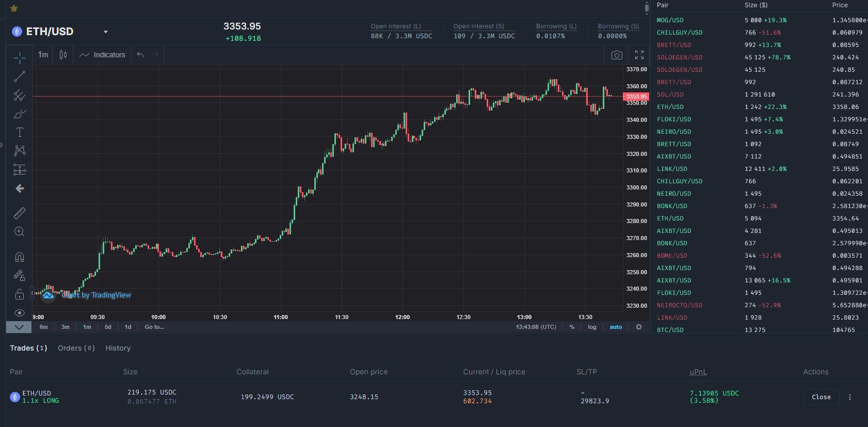Select the text annotation tool
Image resolution: width=868 pixels, height=427 pixels.
[x=20, y=132]
